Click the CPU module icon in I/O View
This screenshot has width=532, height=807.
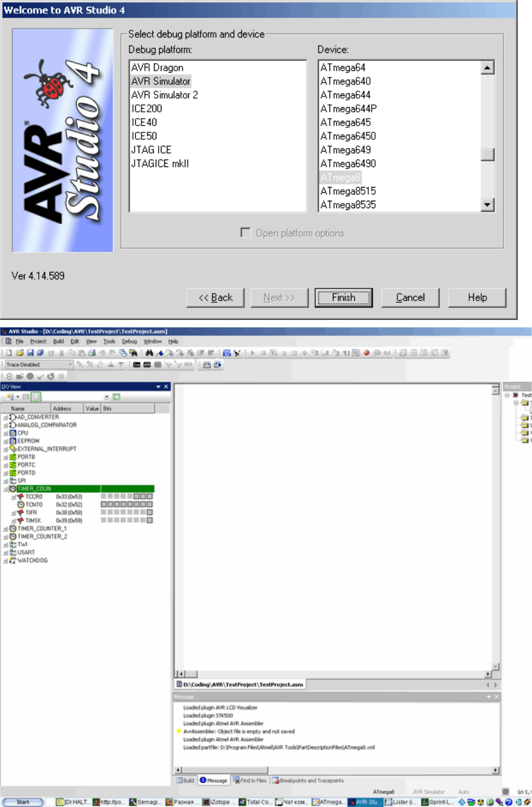pos(13,433)
